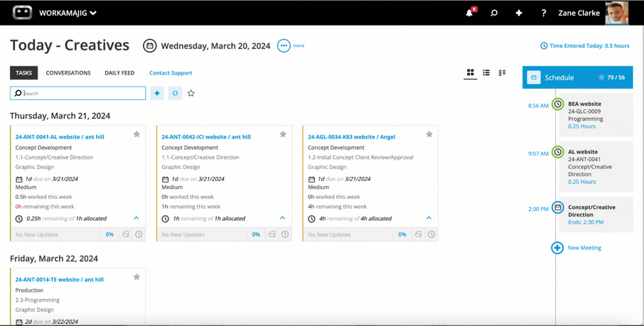Click the magnifier search icon in top bar
This screenshot has height=326, width=644.
pos(494,13)
